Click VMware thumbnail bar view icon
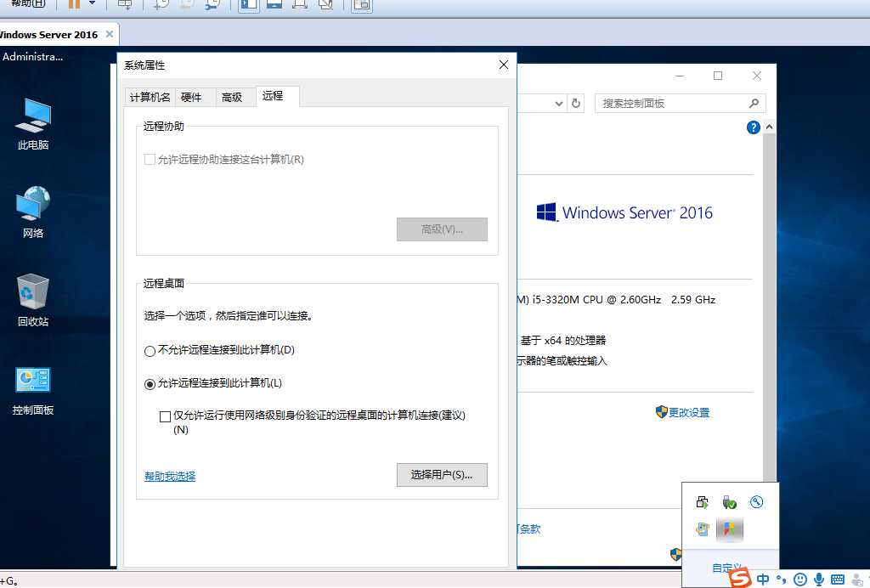Viewport: 870px width, 588px height. pyautogui.click(x=274, y=4)
